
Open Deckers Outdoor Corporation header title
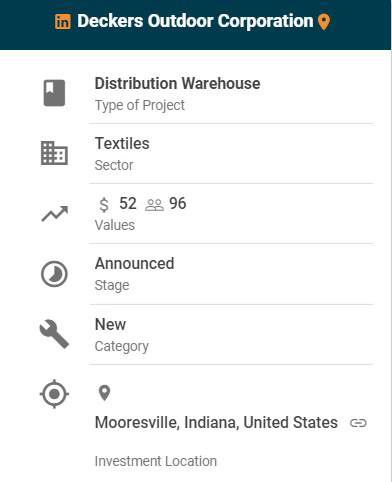195,21
